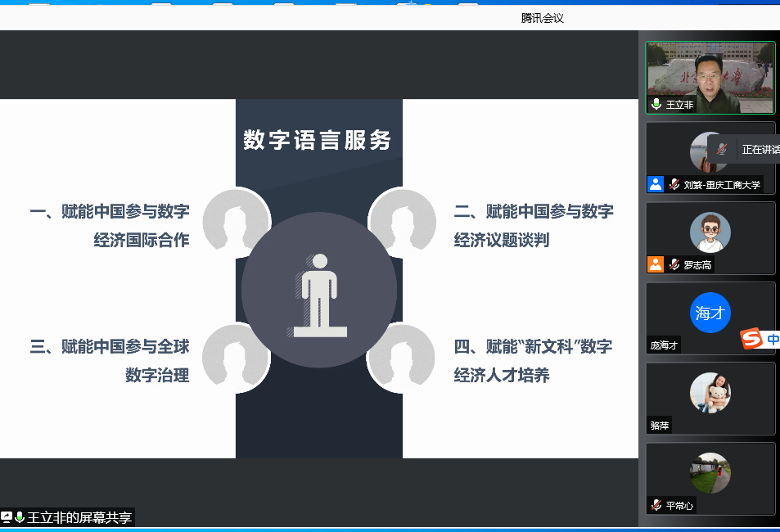The image size is (780, 532).
Task: Click the green microphone icon in the screen share label
Action: point(20,517)
